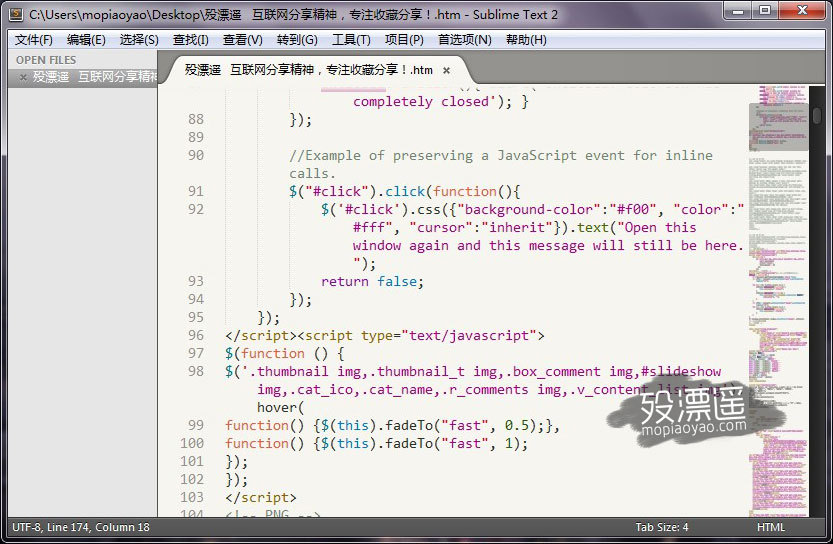
Task: Place cursor on $("#click").click(function(){ line
Action: [405, 191]
